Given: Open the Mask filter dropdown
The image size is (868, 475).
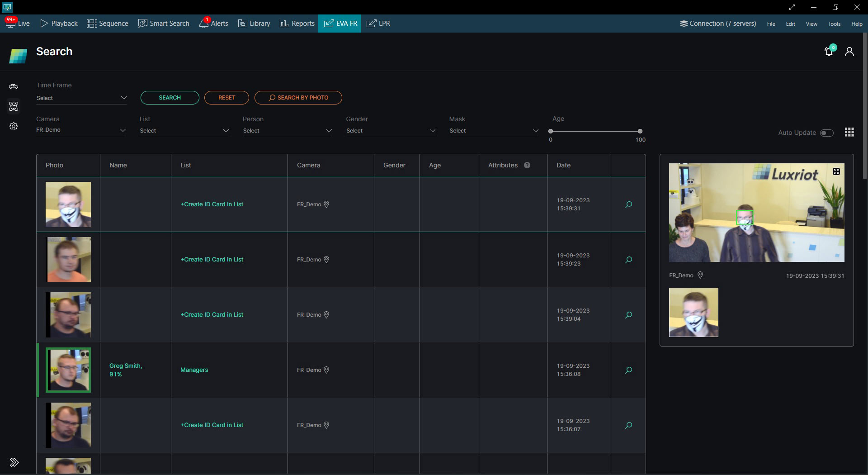Looking at the screenshot, I should pyautogui.click(x=494, y=131).
